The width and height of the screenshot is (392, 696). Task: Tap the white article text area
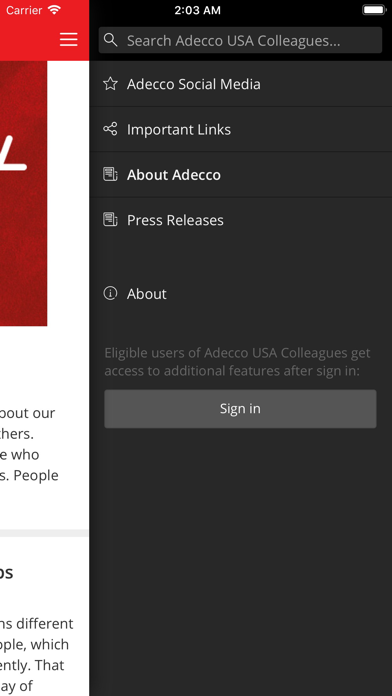(44, 444)
